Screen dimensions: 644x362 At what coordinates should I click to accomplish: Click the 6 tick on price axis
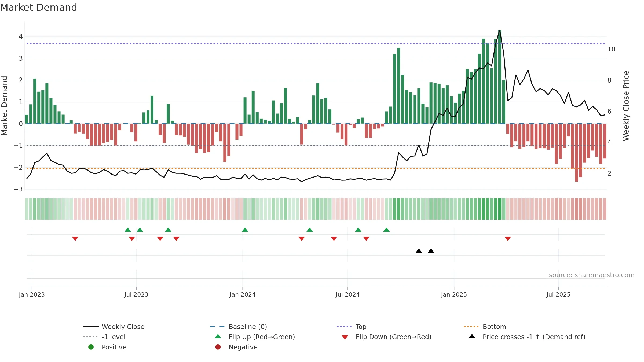610,111
